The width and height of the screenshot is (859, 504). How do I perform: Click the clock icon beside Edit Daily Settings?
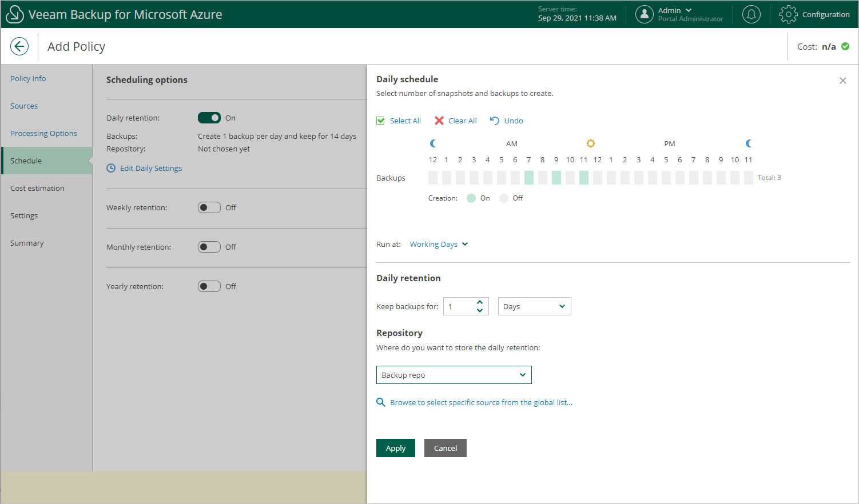pos(111,168)
